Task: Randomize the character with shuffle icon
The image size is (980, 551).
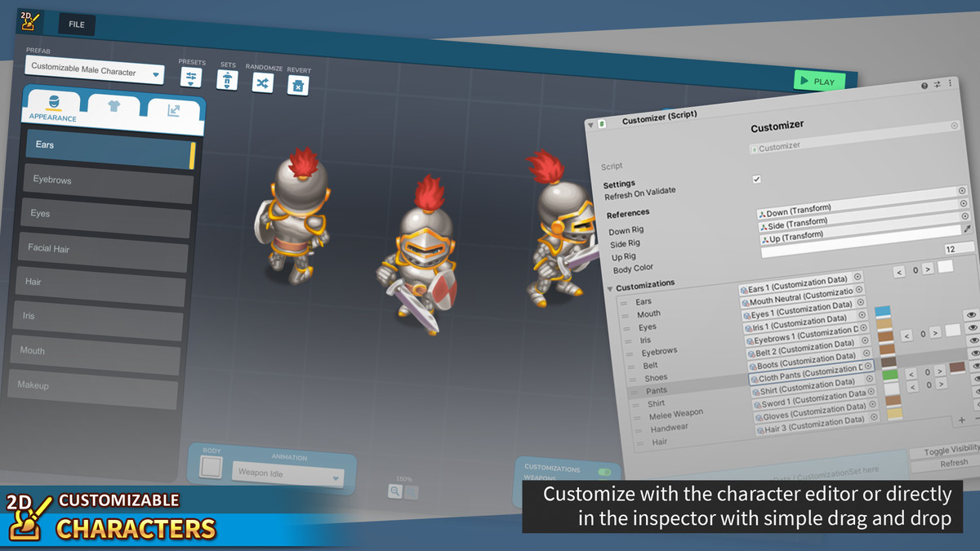Action: 262,82
